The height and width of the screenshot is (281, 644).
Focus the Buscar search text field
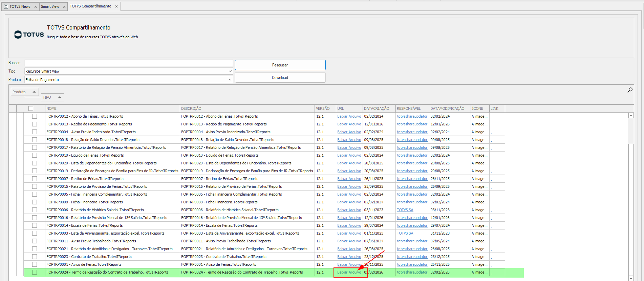click(x=129, y=63)
